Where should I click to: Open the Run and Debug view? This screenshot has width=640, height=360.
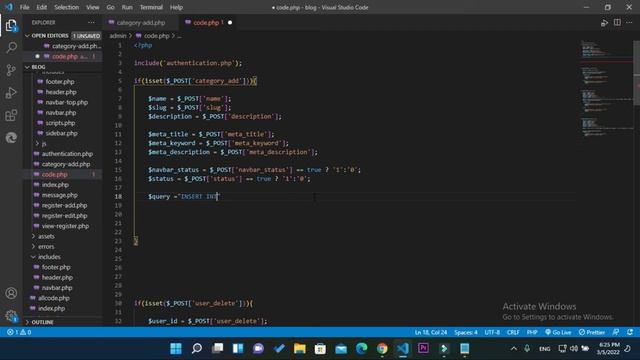pos(11,93)
